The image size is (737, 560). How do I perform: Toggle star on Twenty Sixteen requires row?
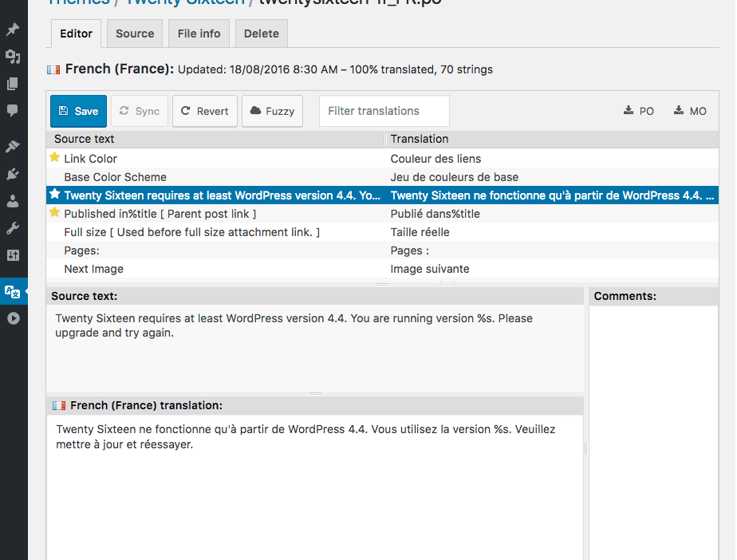54,194
